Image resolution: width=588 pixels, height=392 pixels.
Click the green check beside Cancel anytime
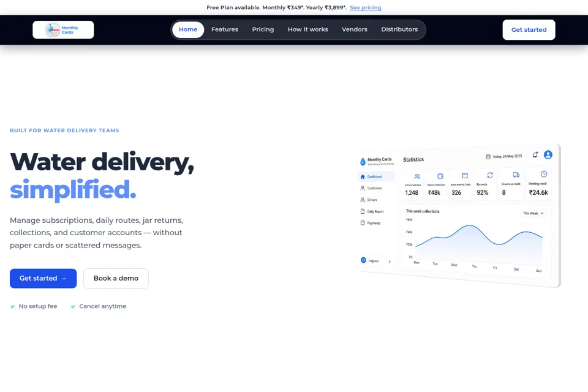pos(73,306)
